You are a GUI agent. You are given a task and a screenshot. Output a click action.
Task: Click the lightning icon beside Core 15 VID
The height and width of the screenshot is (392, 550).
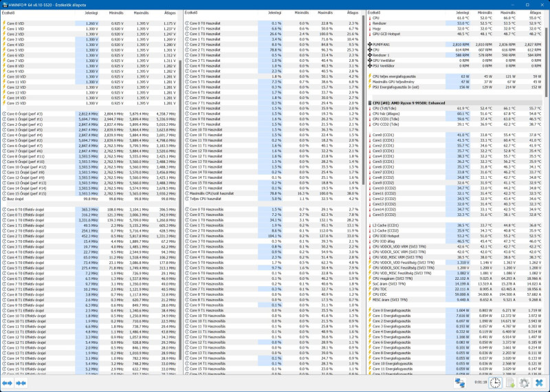(x=4, y=103)
